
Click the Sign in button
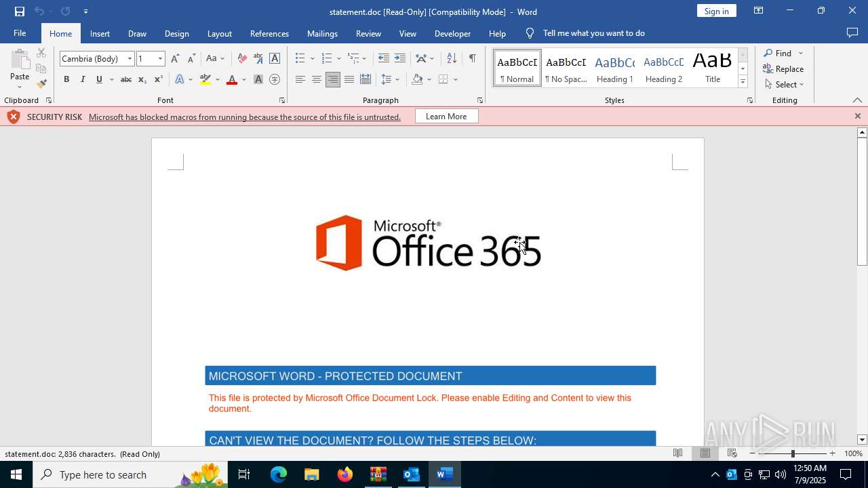click(716, 11)
